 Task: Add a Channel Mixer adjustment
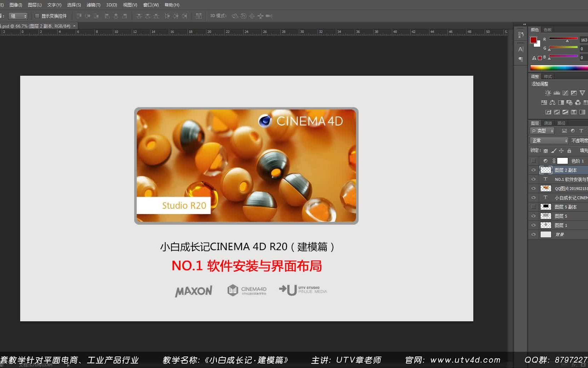(x=578, y=103)
